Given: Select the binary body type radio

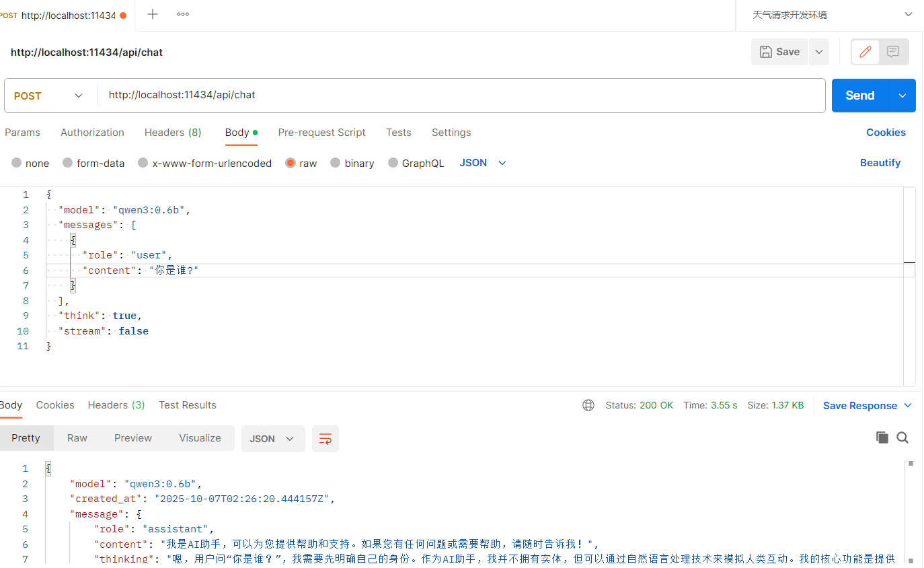Looking at the screenshot, I should tap(335, 163).
